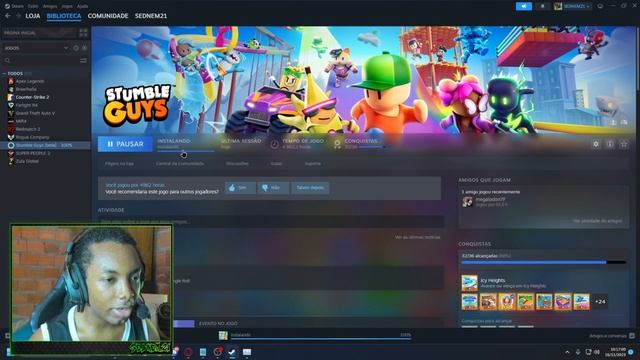Expand the SEDNEM21 account dropdown
The width and height of the screenshot is (640, 360).
click(572, 6)
